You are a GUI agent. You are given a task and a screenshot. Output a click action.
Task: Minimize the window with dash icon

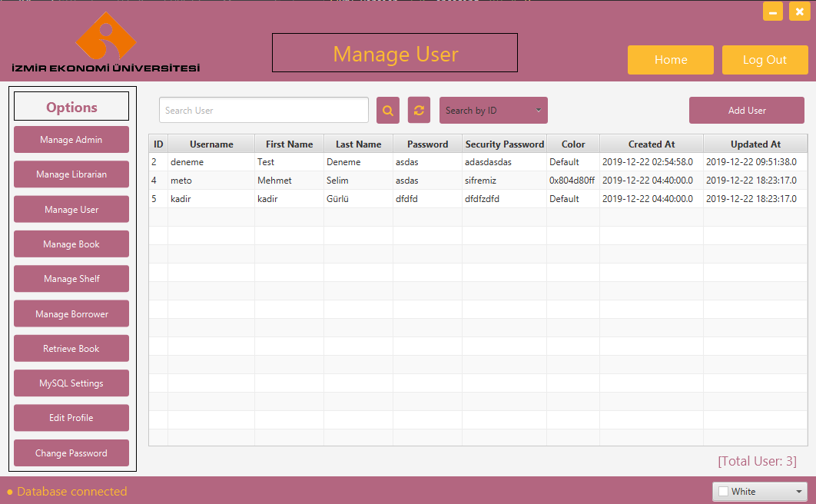pos(773,12)
